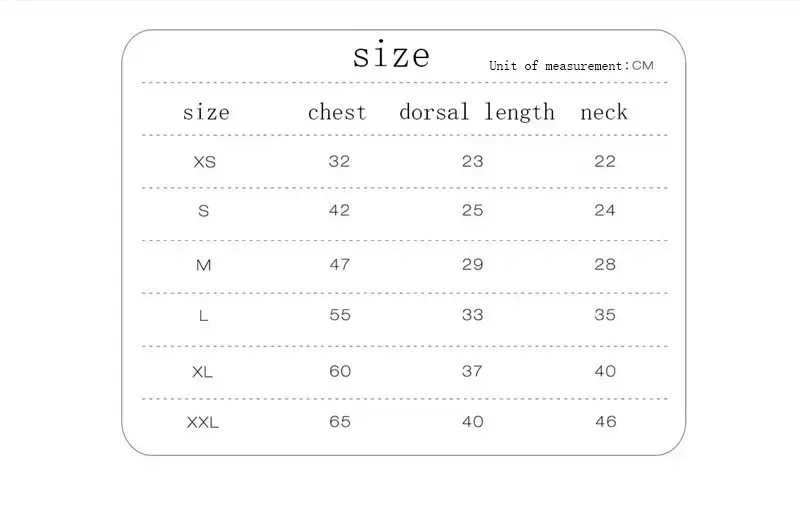Click chest value 65 for XXL
Image resolution: width=800 pixels, height=509 pixels.
[x=340, y=421]
